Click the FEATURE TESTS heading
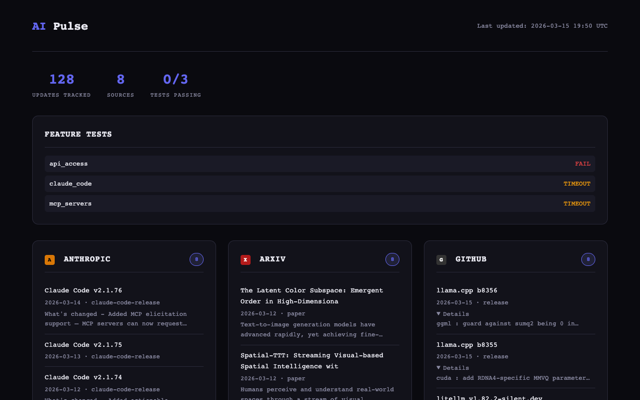The height and width of the screenshot is (400, 640). click(78, 134)
